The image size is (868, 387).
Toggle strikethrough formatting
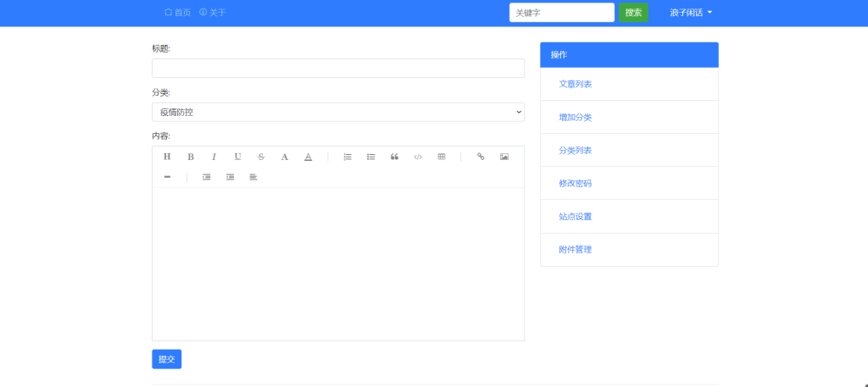point(261,157)
